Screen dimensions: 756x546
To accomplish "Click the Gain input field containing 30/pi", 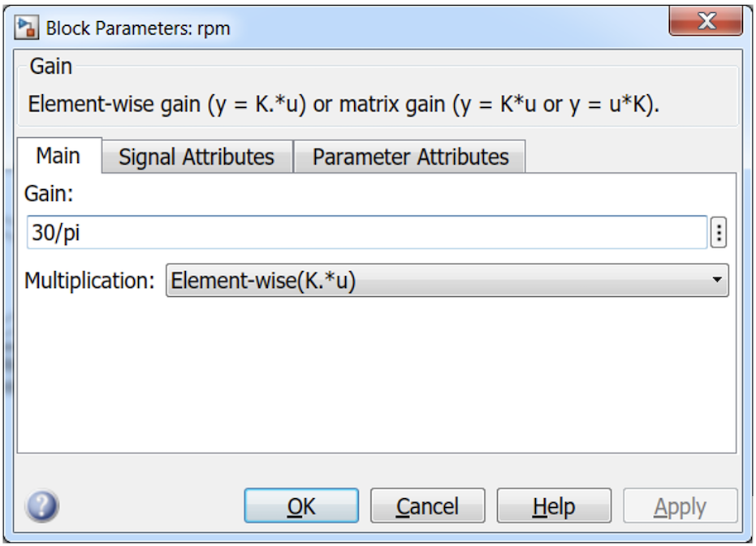I will 367,234.
